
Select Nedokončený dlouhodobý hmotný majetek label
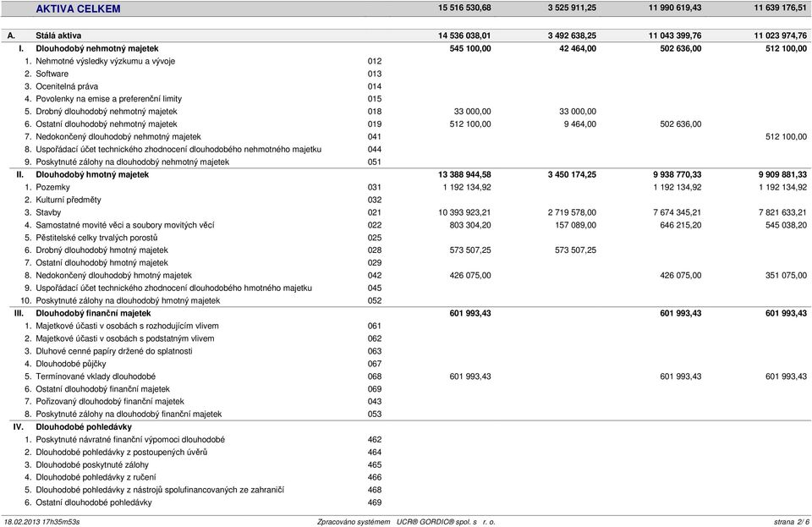coord(113,276)
